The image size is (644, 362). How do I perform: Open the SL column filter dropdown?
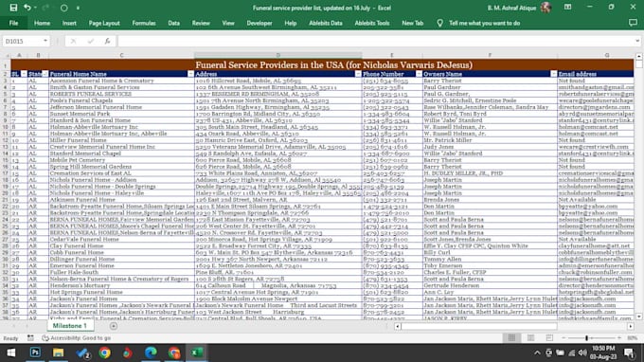pos(24,74)
